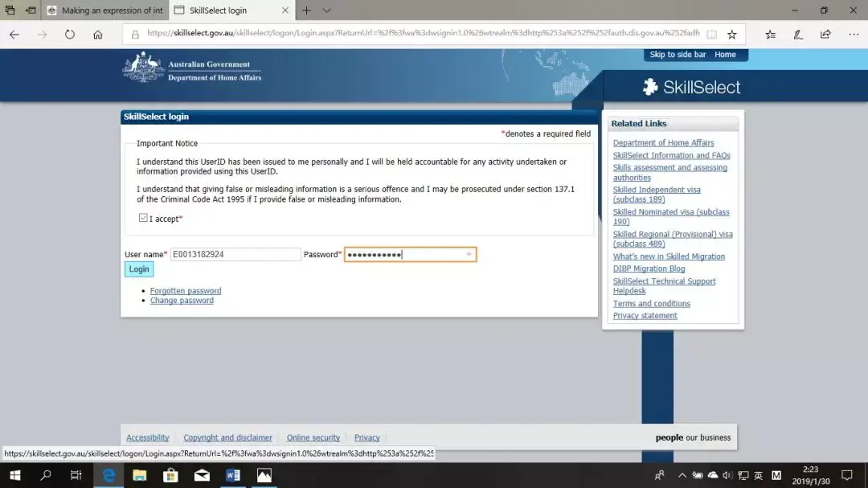The height and width of the screenshot is (488, 868).
Task: Open Skilled Regional Provisional visa 489 link
Action: click(673, 239)
